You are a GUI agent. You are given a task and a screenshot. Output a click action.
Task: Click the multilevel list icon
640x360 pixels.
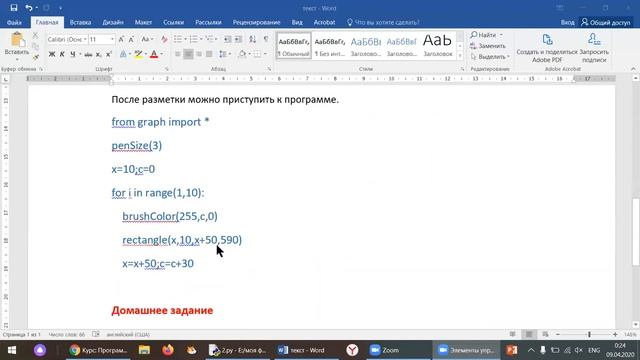tap(209, 39)
